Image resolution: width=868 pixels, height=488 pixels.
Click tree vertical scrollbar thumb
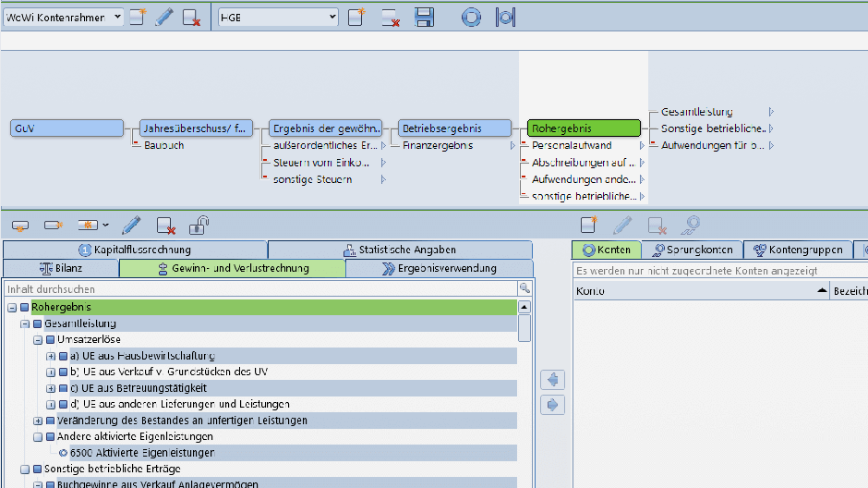524,328
